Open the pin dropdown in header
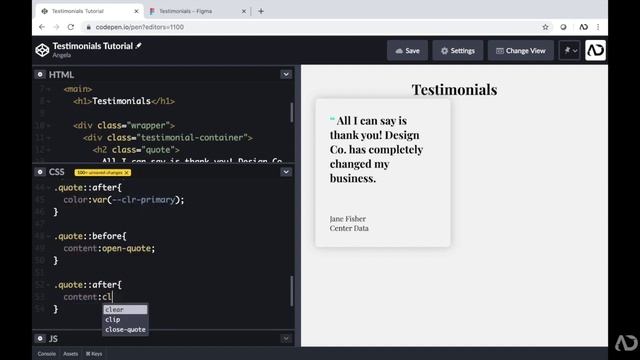Viewport: 640px width, 360px height. pos(570,50)
